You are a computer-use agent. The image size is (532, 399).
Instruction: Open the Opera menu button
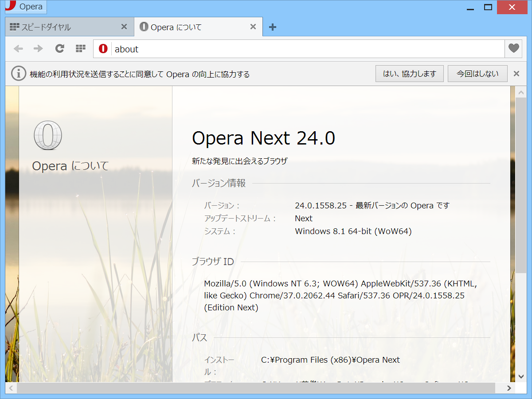[25, 7]
